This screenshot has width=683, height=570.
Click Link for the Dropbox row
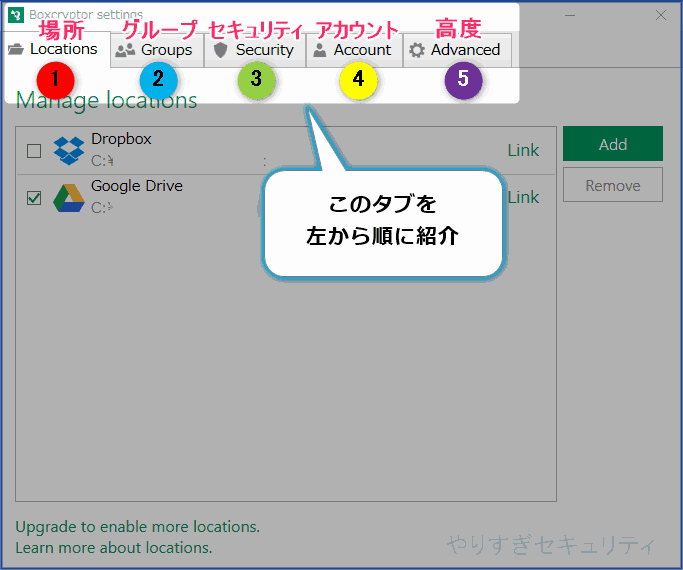click(523, 150)
